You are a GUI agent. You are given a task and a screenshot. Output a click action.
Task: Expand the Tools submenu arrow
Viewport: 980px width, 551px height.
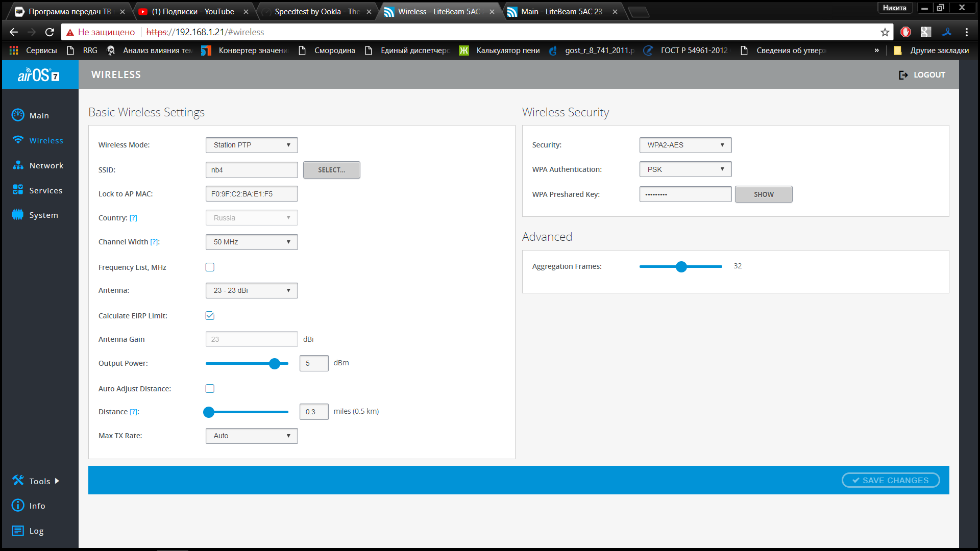click(57, 481)
